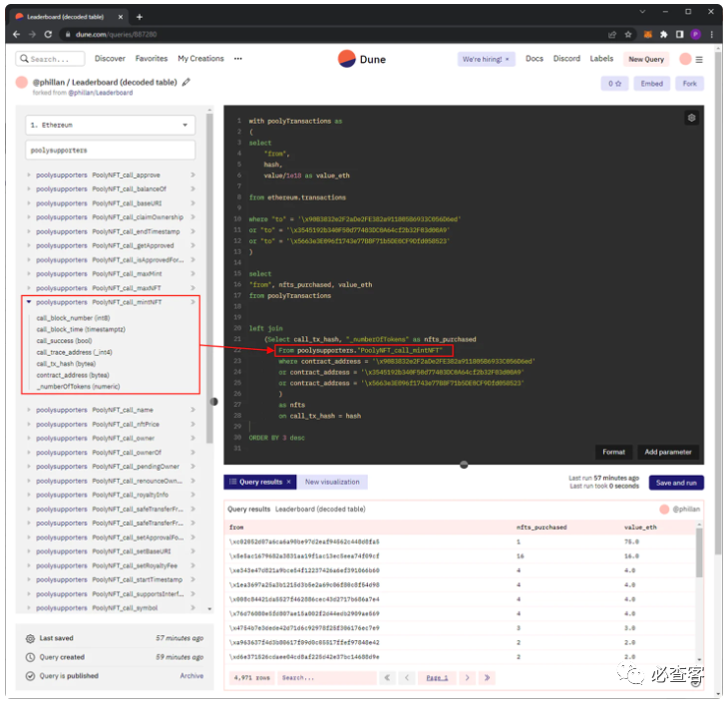Close the Query results tab
This screenshot has height=706, width=728.
coord(288,482)
